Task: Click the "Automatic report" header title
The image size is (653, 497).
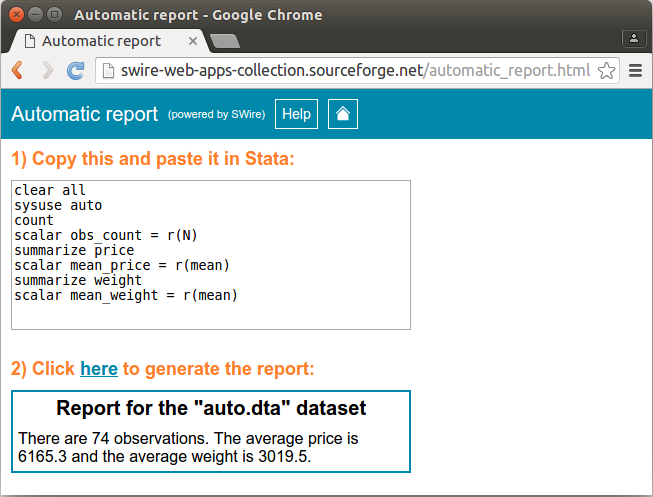Action: [84, 114]
